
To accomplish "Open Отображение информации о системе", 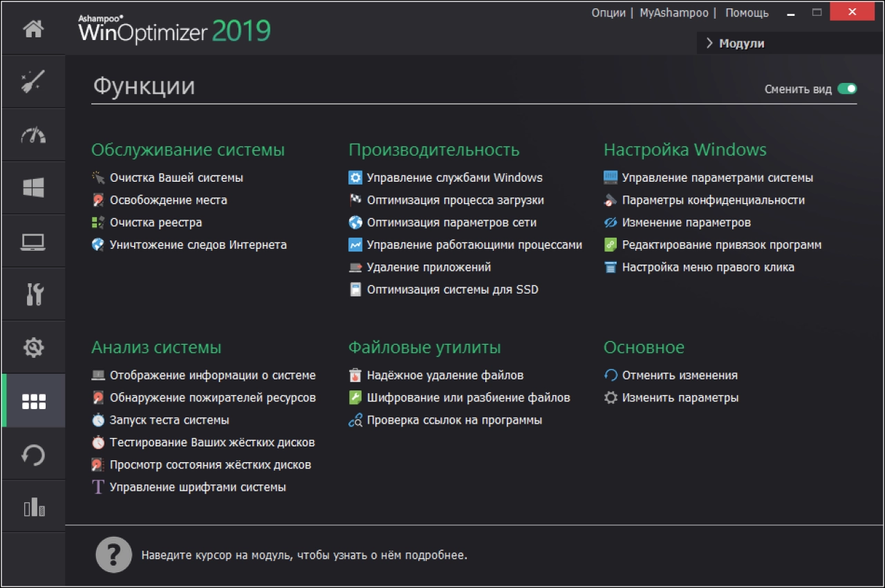I will coord(213,375).
